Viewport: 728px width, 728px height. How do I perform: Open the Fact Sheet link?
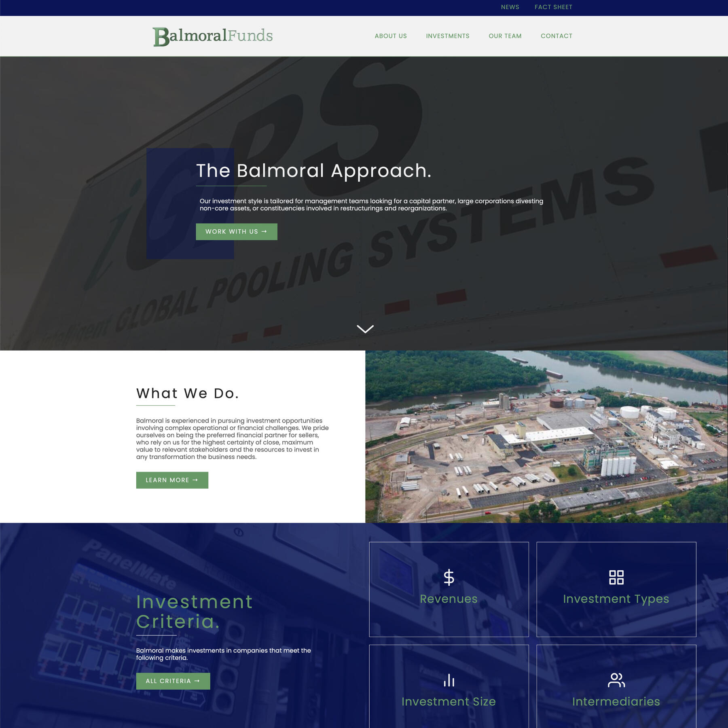coord(554,7)
